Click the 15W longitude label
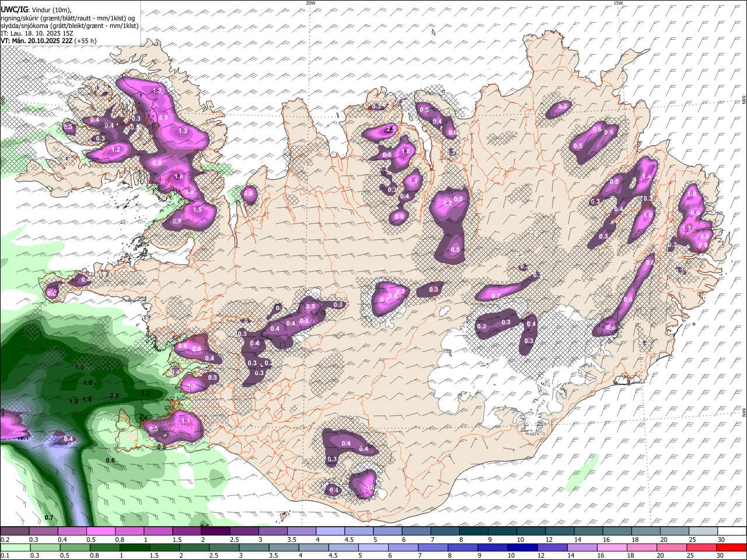Screen dimensions: 747x560 point(618,3)
